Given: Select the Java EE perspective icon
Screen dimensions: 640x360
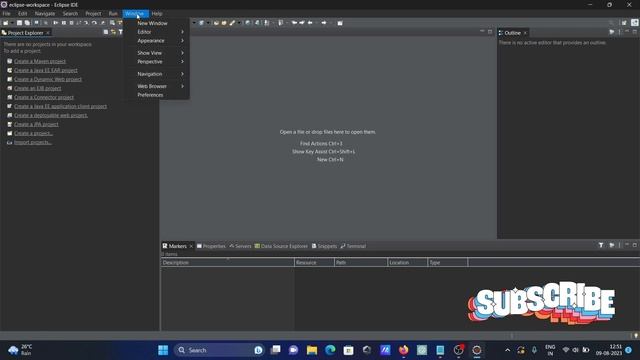Looking at the screenshot, I should click(635, 23).
